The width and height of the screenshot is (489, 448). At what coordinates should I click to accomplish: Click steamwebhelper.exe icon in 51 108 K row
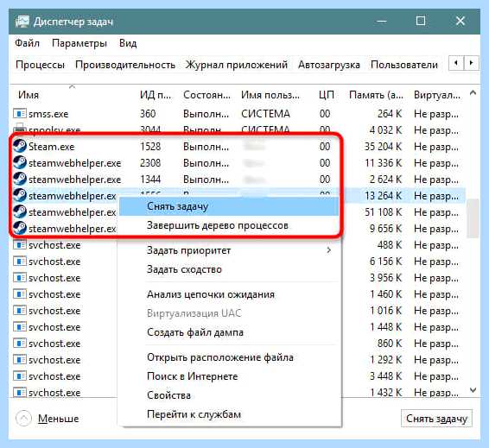pyautogui.click(x=20, y=211)
